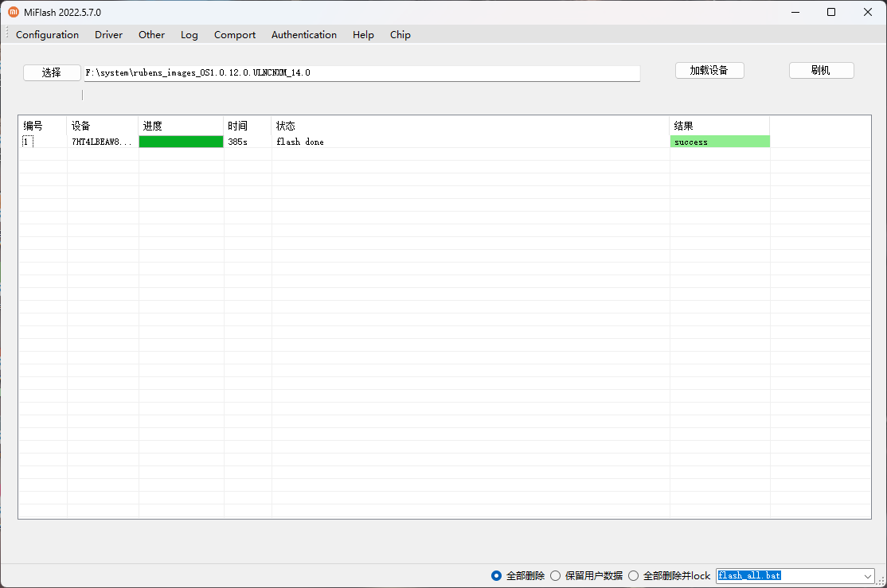The height and width of the screenshot is (588, 887).
Task: Select device row number 1 cell
Action: pyautogui.click(x=43, y=142)
